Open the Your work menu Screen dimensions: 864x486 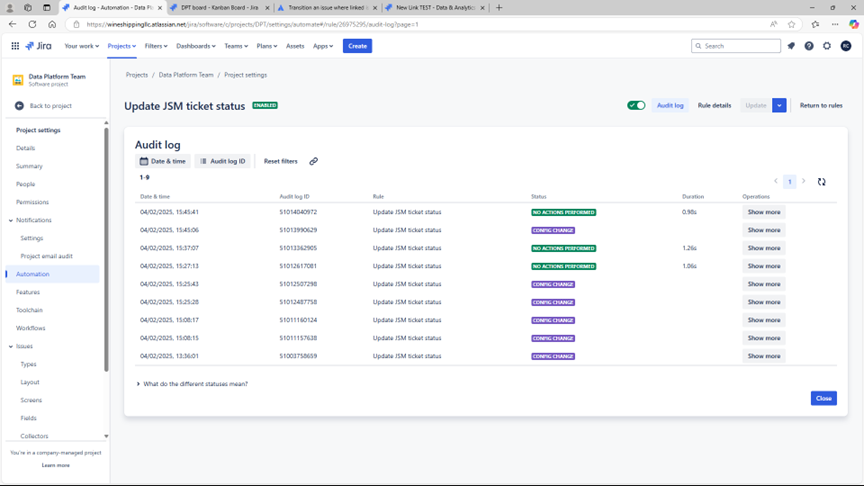tap(82, 46)
